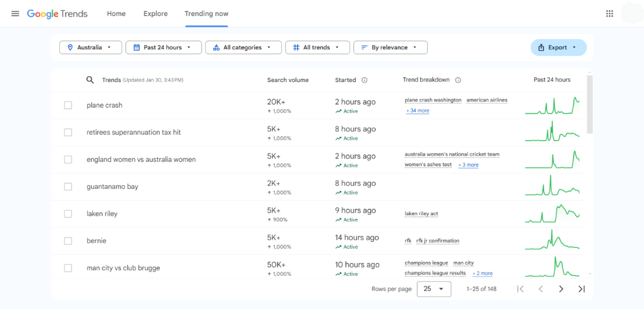The image size is (644, 309).
Task: Open retirees superannuation tax hit trend
Action: [x=134, y=132]
